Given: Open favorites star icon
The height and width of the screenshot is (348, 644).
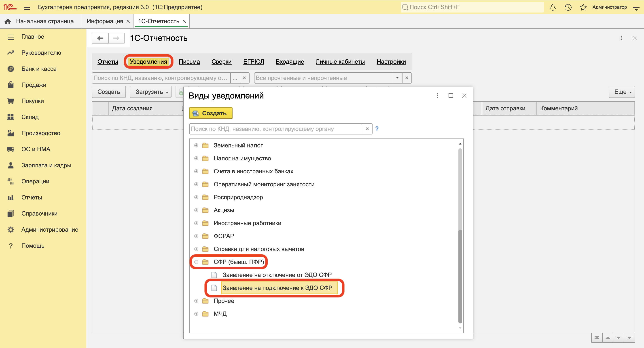Looking at the screenshot, I should 583,7.
